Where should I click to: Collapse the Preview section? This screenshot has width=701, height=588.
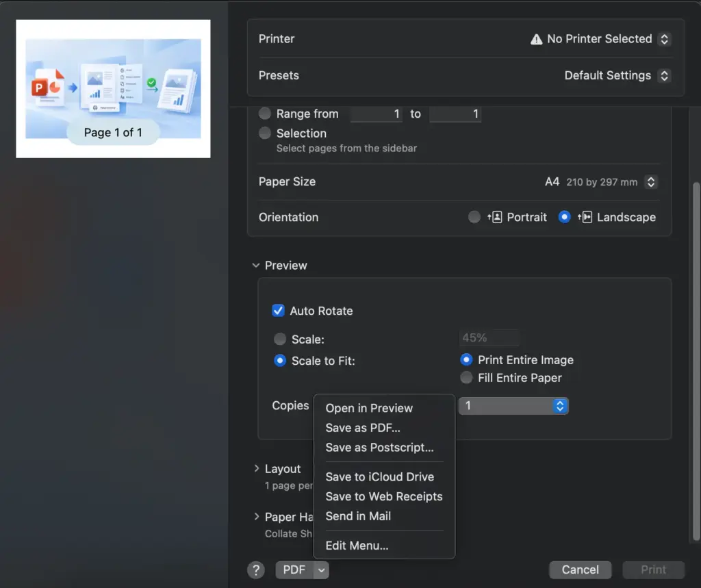pos(256,266)
